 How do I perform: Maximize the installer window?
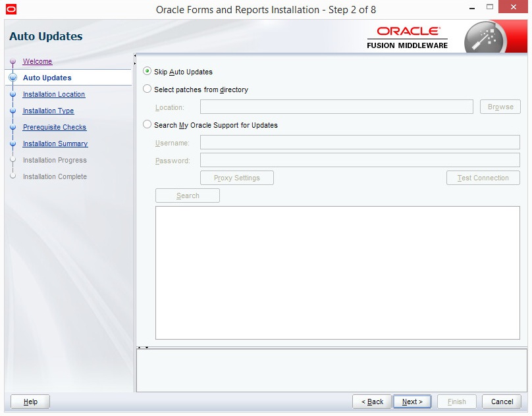490,7
